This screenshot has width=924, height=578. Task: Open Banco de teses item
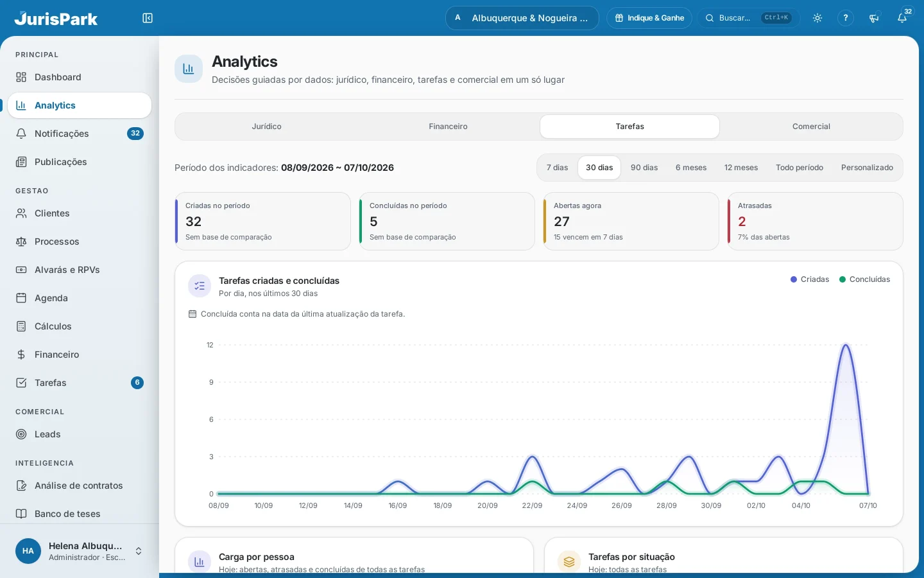[x=80, y=514]
